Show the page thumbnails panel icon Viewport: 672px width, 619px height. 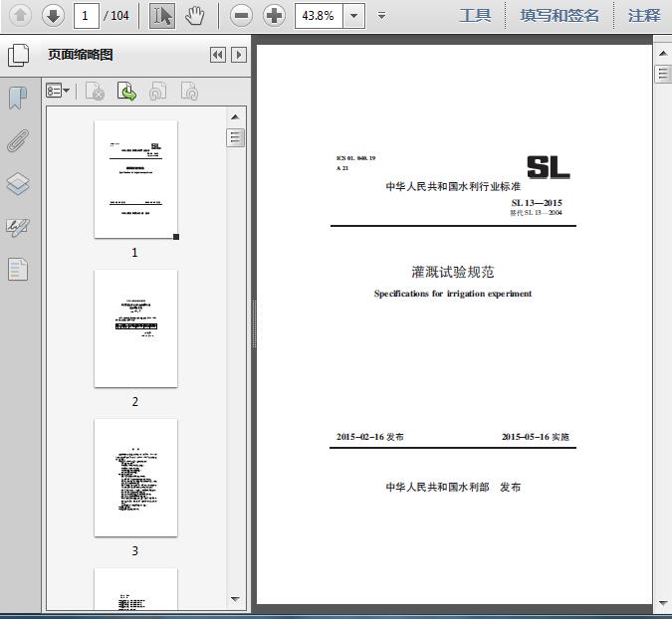[18, 55]
